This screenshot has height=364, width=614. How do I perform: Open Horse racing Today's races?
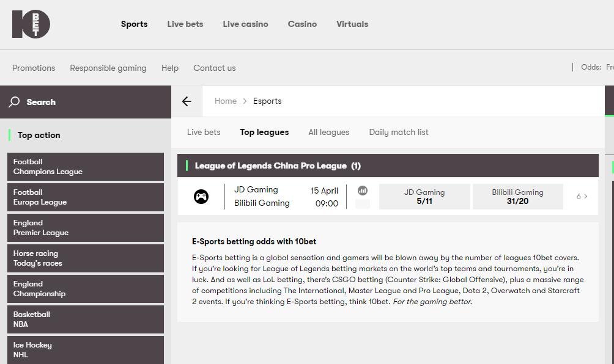coord(86,258)
